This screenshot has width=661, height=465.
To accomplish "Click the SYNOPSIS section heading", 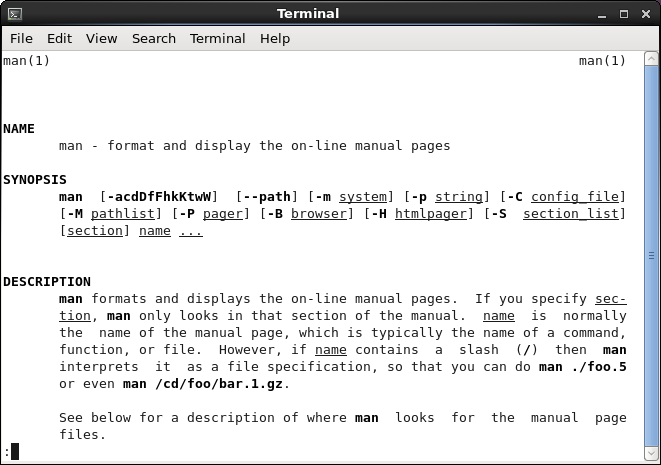I will (x=35, y=180).
